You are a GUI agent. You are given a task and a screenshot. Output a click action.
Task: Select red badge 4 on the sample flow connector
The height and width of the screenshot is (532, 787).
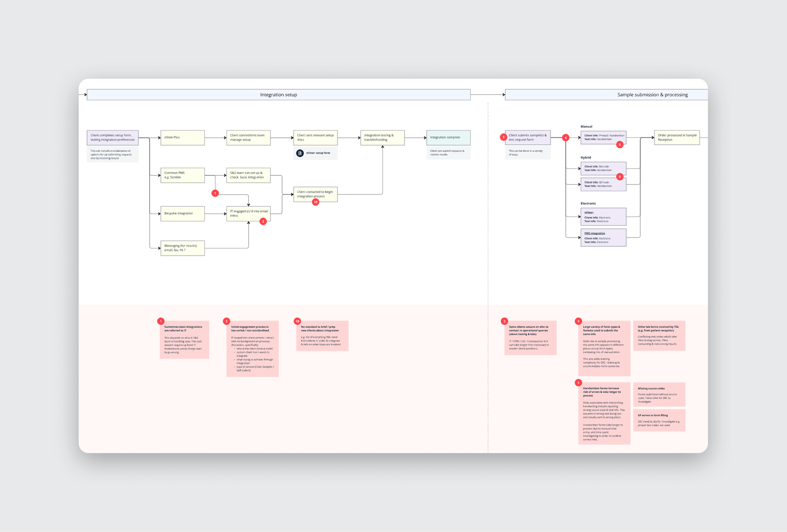pyautogui.click(x=566, y=138)
